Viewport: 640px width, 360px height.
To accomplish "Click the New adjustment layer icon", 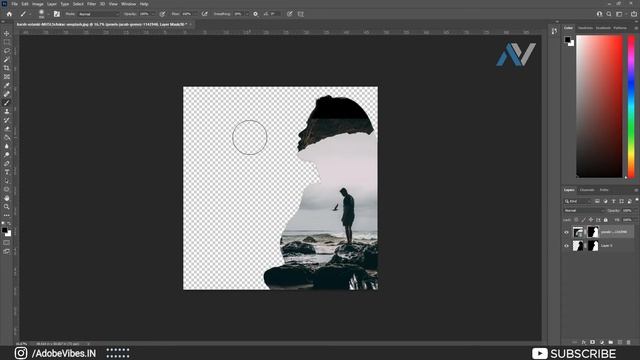I will tap(602, 342).
